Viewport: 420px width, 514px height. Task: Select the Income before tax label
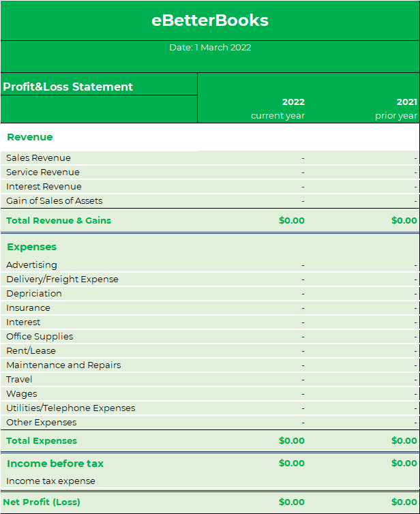tap(55, 464)
